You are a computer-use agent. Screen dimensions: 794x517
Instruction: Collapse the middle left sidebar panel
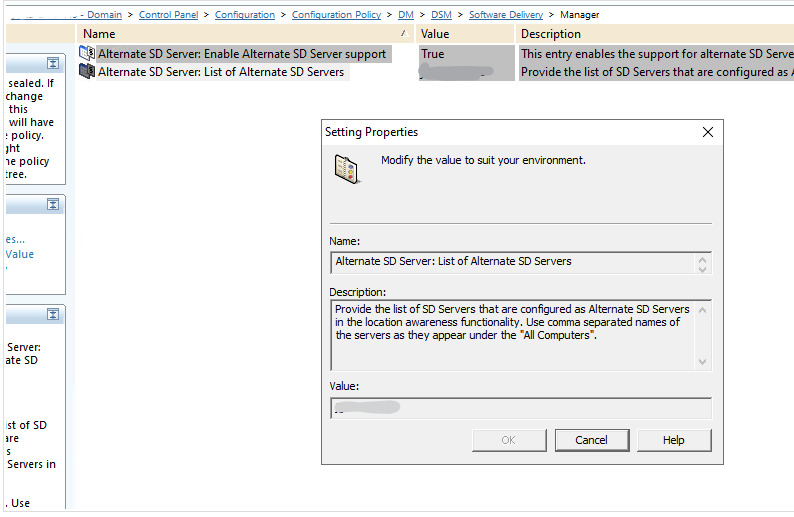pos(53,204)
